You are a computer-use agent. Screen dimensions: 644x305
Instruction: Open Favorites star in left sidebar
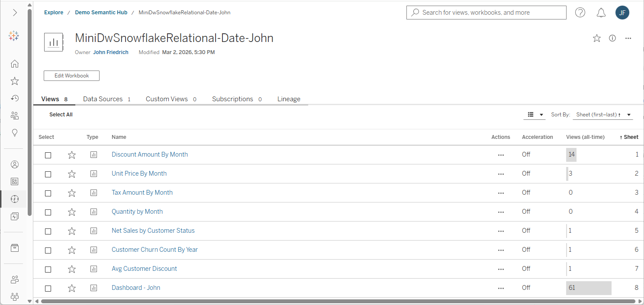[x=15, y=81]
